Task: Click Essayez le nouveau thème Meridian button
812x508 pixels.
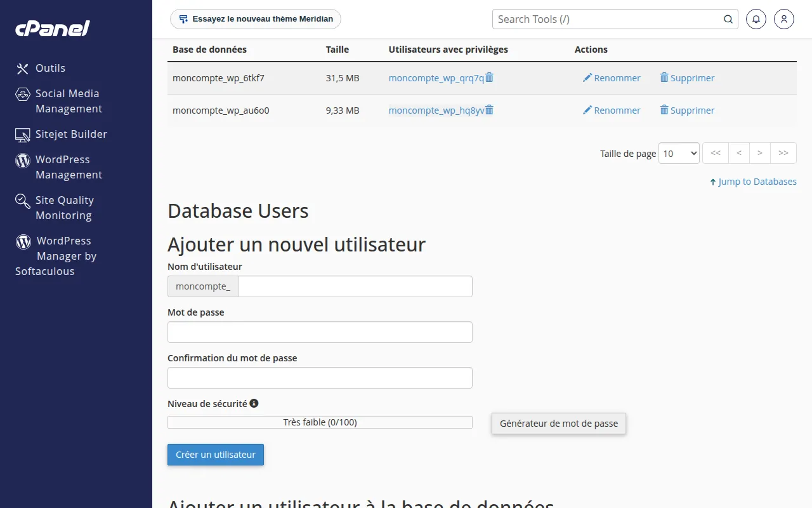Action: click(256, 19)
